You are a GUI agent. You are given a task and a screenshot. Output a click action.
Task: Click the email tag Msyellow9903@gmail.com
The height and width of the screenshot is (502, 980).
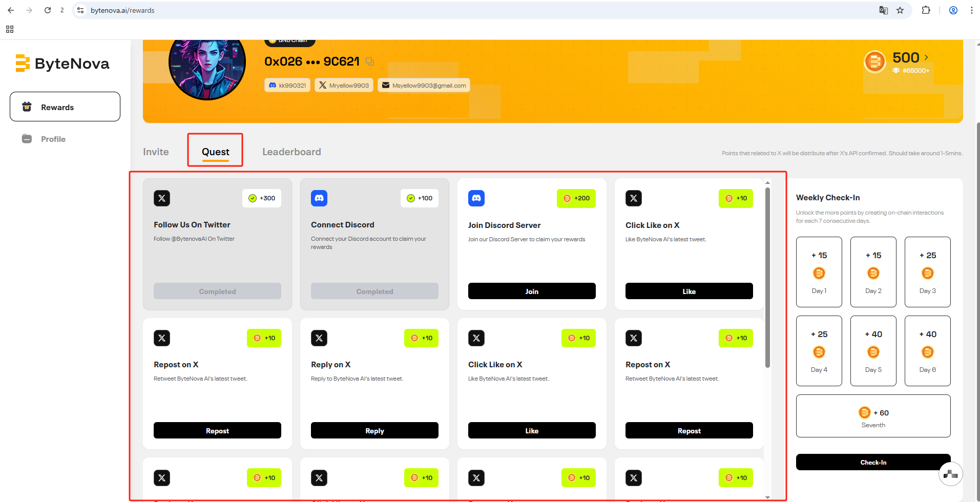424,85
